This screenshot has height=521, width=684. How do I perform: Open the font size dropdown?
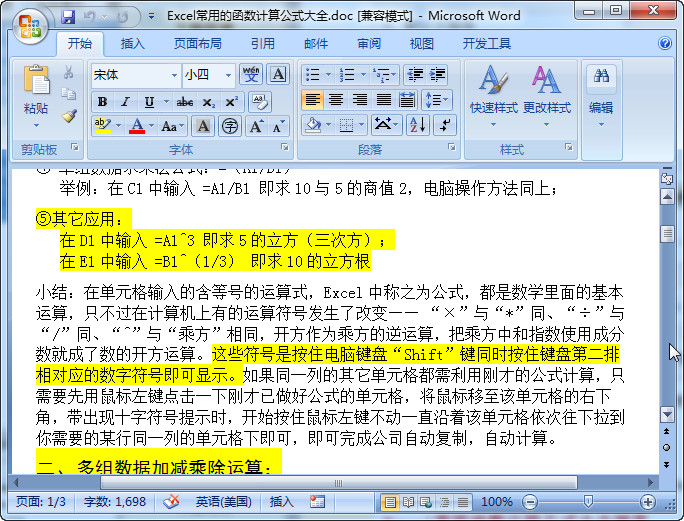click(228, 75)
